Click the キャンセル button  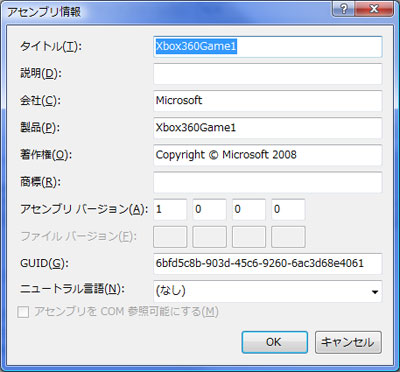tap(348, 342)
